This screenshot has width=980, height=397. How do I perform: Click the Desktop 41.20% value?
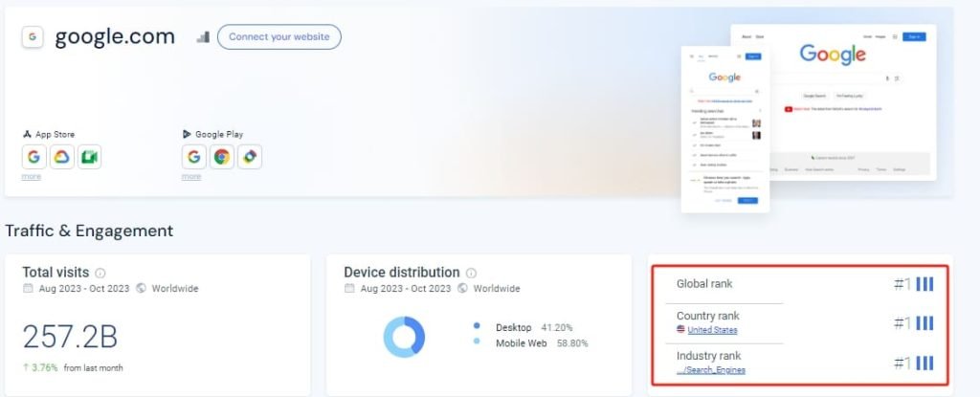(557, 327)
